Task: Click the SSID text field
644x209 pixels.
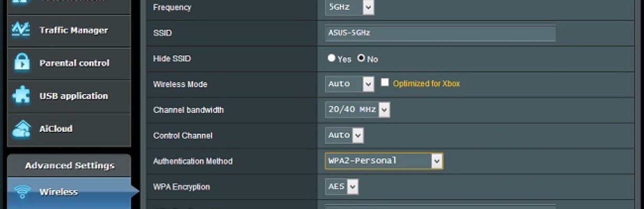Action: (x=440, y=33)
